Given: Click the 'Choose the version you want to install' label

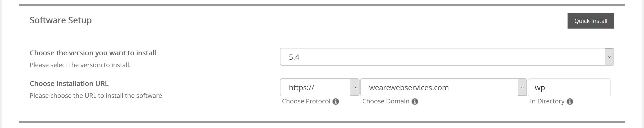Looking at the screenshot, I should (x=93, y=53).
